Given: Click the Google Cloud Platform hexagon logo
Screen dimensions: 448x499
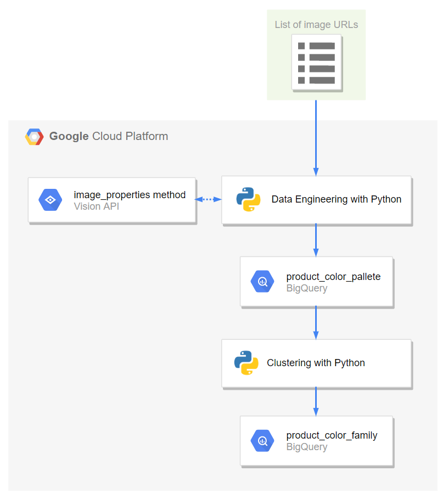Looking at the screenshot, I should pos(35,137).
